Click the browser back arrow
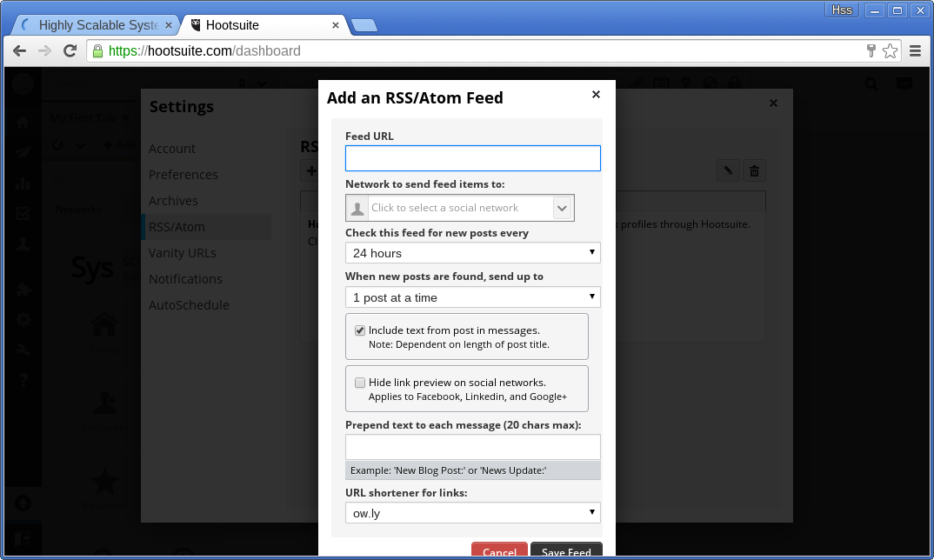This screenshot has height=560, width=934. (x=20, y=50)
